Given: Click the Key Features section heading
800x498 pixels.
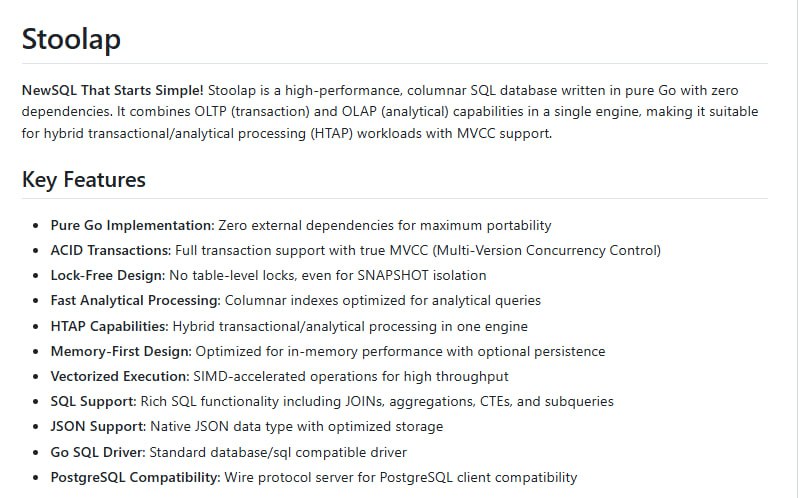Looking at the screenshot, I should click(x=84, y=180).
